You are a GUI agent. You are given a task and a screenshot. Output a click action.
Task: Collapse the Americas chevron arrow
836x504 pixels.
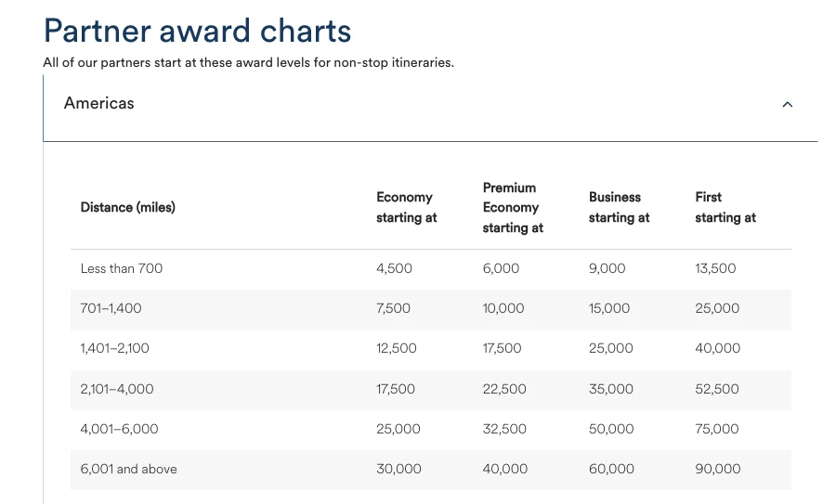tap(787, 105)
